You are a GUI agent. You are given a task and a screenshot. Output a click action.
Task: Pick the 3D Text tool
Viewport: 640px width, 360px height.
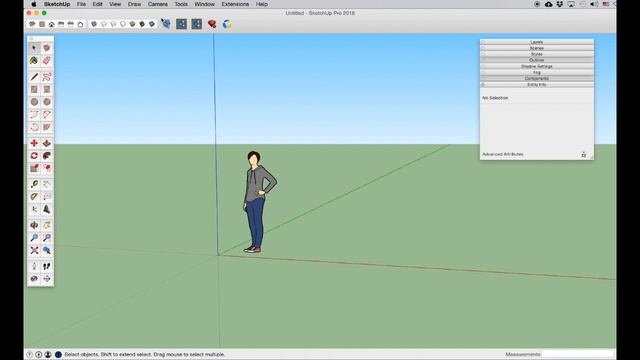point(47,210)
